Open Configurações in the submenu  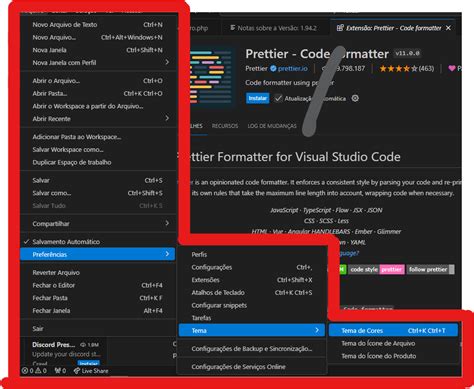point(252,267)
